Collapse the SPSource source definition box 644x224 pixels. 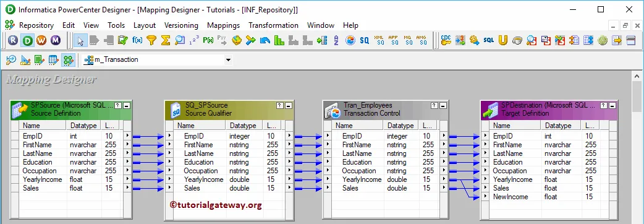(x=127, y=106)
